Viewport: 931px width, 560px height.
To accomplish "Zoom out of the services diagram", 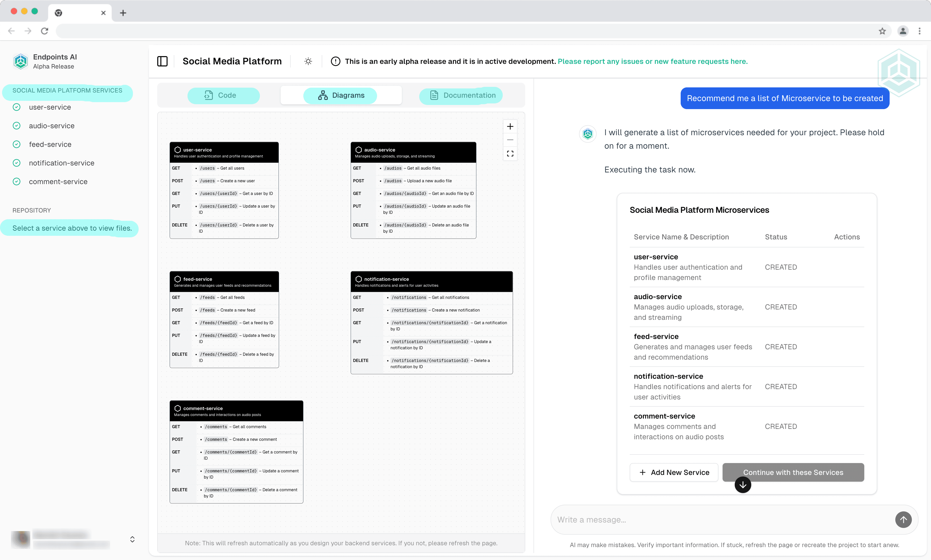I will tap(510, 140).
